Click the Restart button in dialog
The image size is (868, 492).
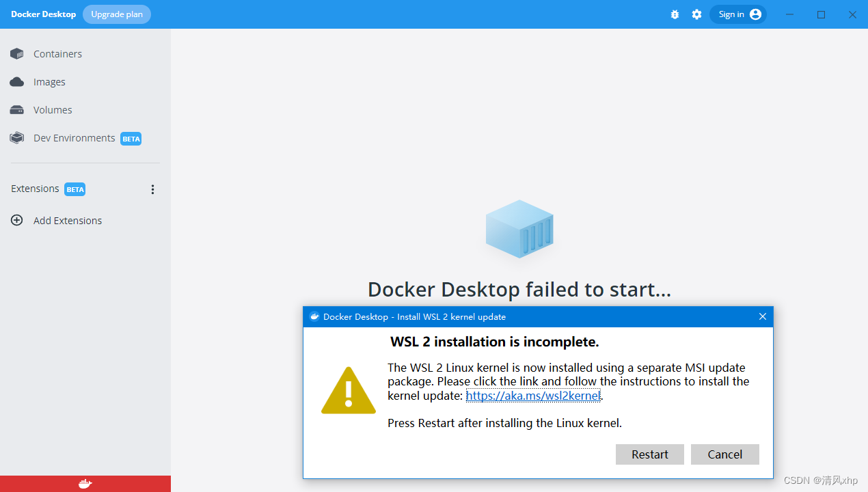click(x=650, y=454)
